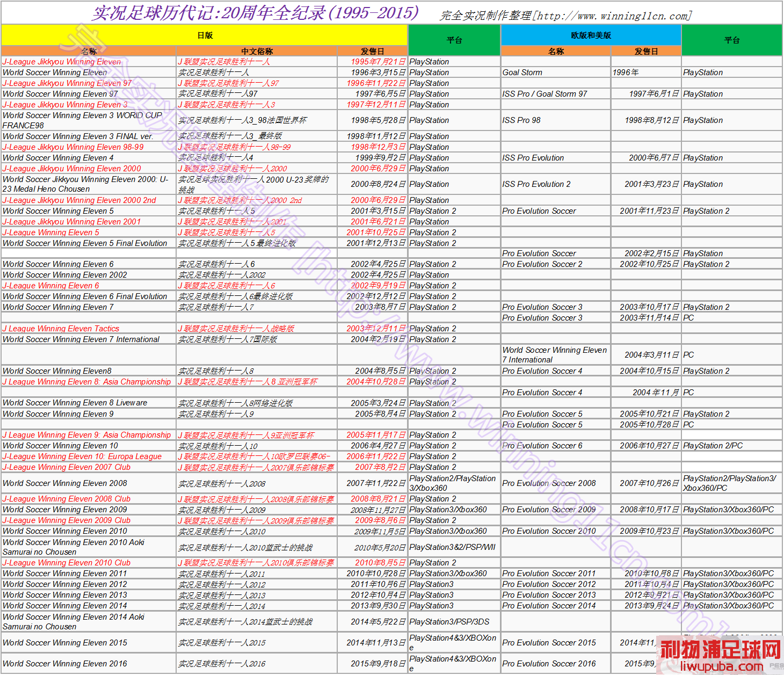Click J-League Jikkyou Winning Eleven 2000 2nd
The height and width of the screenshot is (675, 784).
(x=89, y=200)
